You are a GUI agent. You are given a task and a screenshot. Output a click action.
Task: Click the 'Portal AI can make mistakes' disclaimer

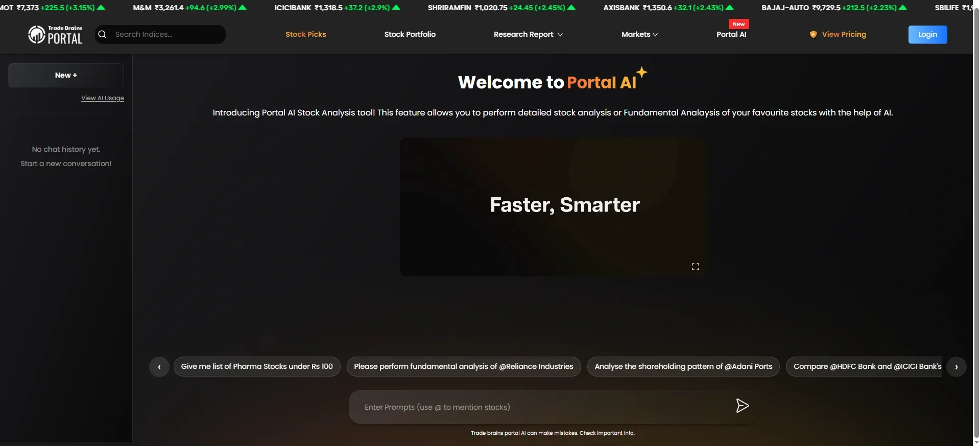(553, 433)
